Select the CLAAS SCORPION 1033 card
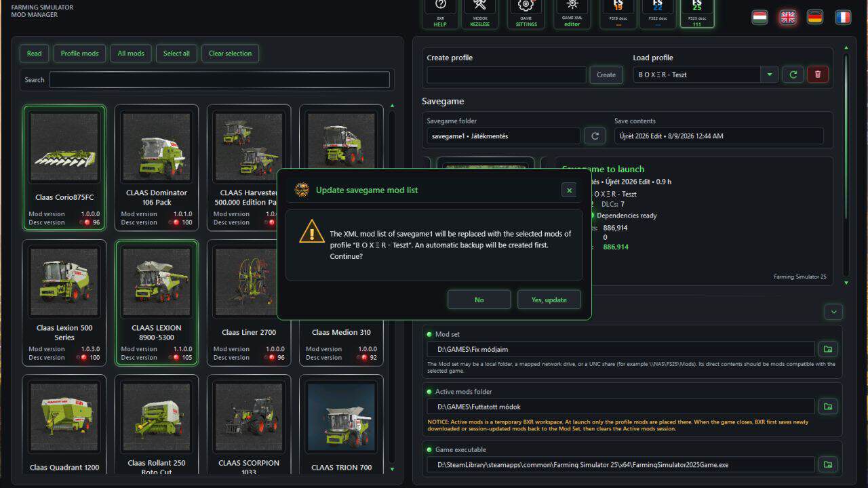The image size is (868, 488). 249,424
